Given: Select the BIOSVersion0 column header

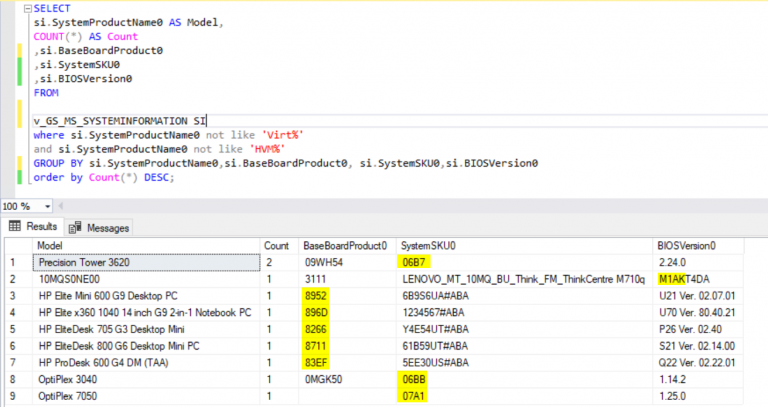Looking at the screenshot, I should click(698, 245).
